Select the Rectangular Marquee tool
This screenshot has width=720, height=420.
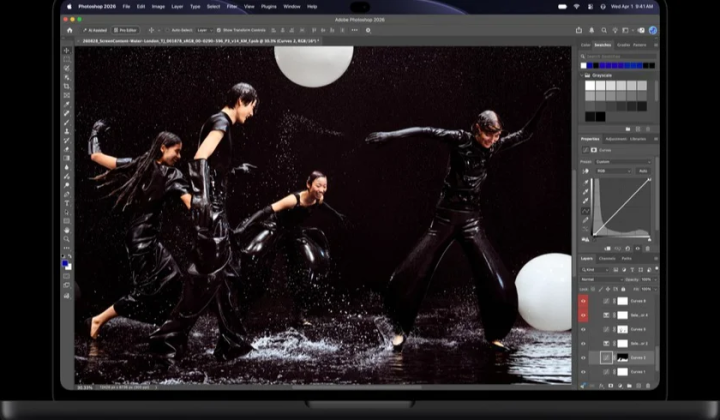click(67, 59)
